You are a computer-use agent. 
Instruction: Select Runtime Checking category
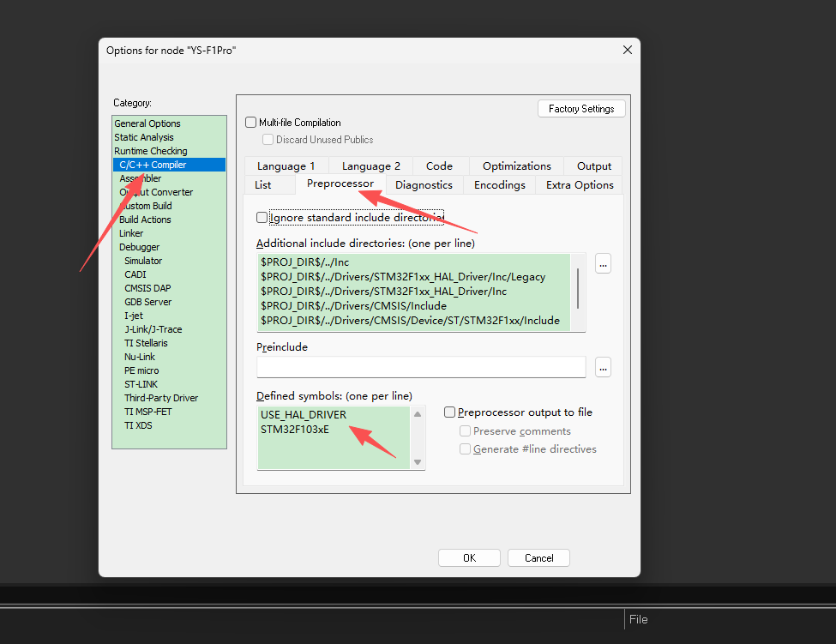[x=169, y=152]
